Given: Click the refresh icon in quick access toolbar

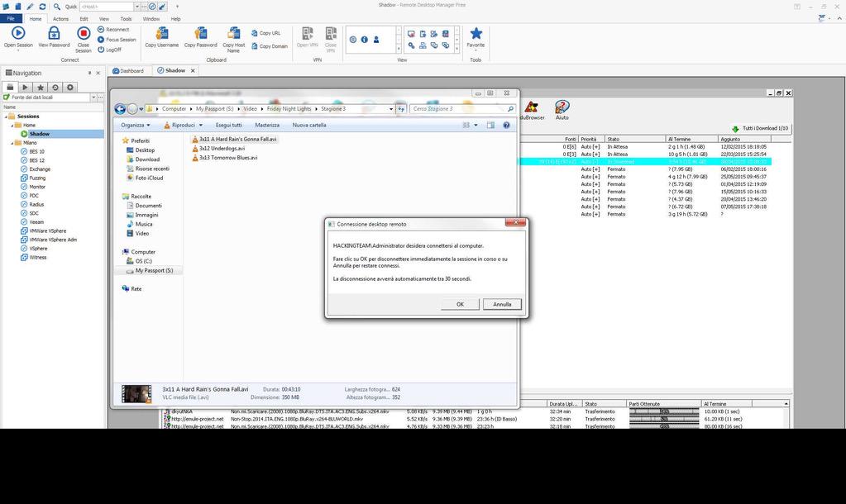Looking at the screenshot, I should [x=42, y=7].
